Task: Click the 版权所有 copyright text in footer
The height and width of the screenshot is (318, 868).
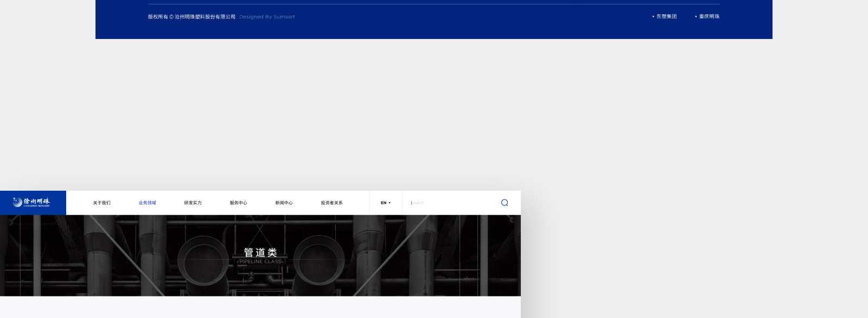Action: (x=192, y=17)
